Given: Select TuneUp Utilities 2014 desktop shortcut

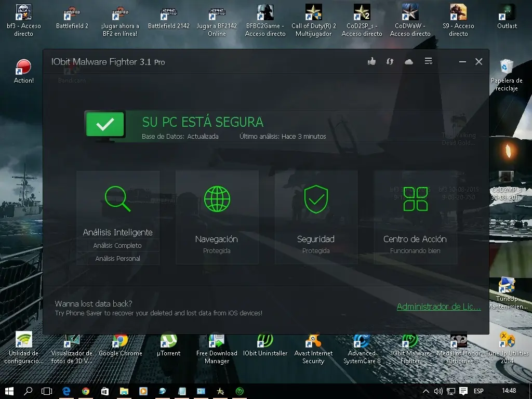Looking at the screenshot, I should pyautogui.click(x=507, y=348).
